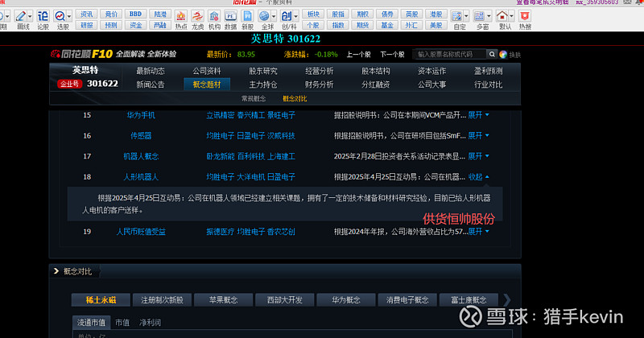
Task: Go to 下一个股 next stock
Action: [392, 54]
